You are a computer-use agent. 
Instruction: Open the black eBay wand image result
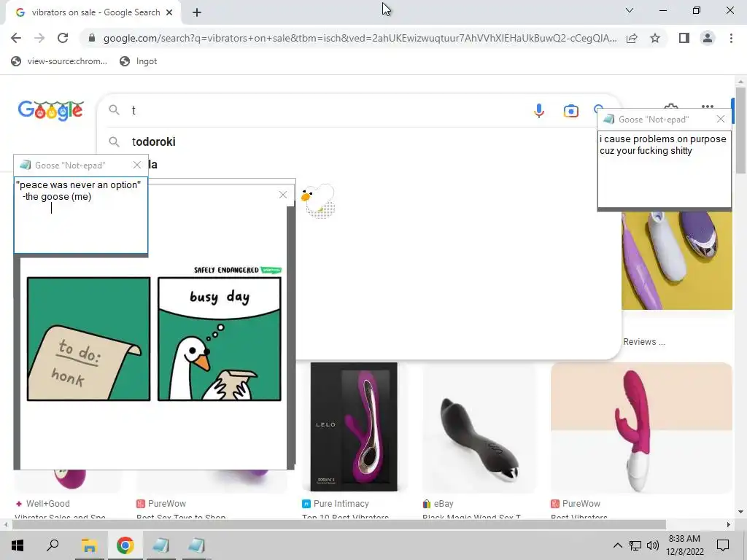click(x=479, y=427)
